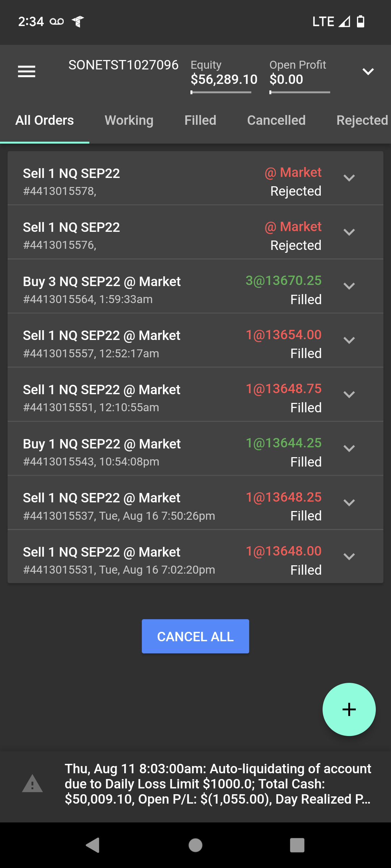391x868 pixels.
Task: Open the hamburger navigation menu
Action: (26, 72)
